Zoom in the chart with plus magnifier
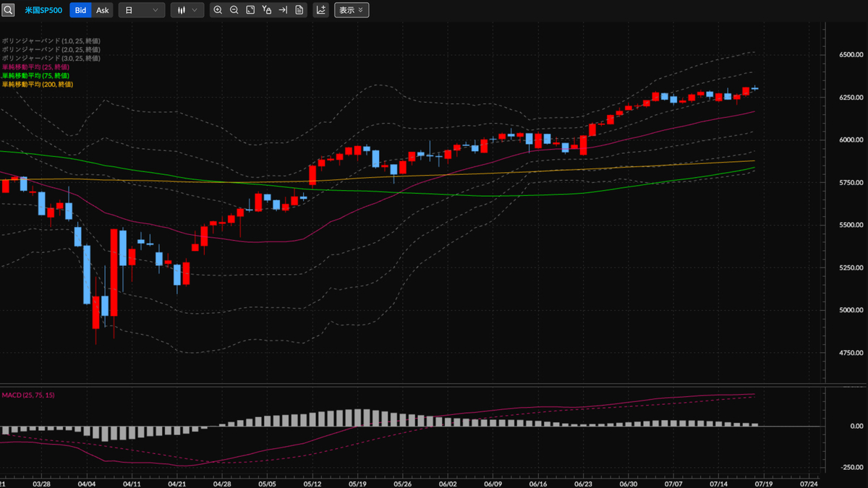Viewport: 868px width, 488px height. (x=218, y=10)
